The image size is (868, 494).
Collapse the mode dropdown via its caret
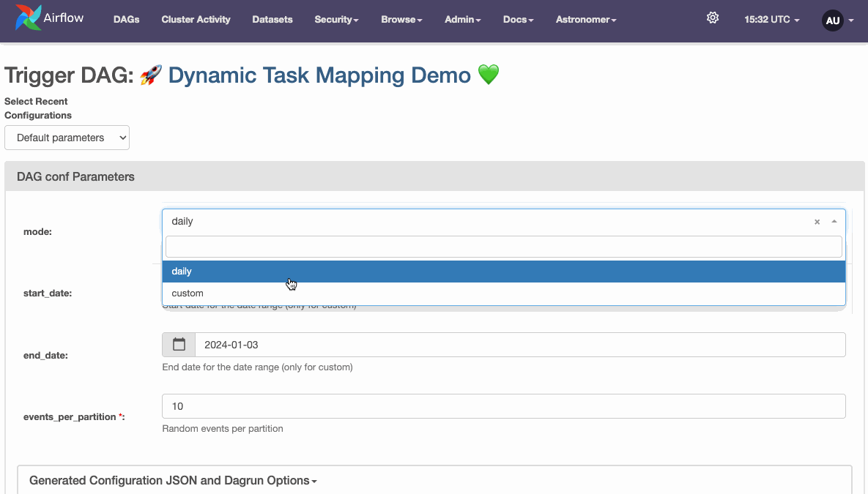[834, 221]
